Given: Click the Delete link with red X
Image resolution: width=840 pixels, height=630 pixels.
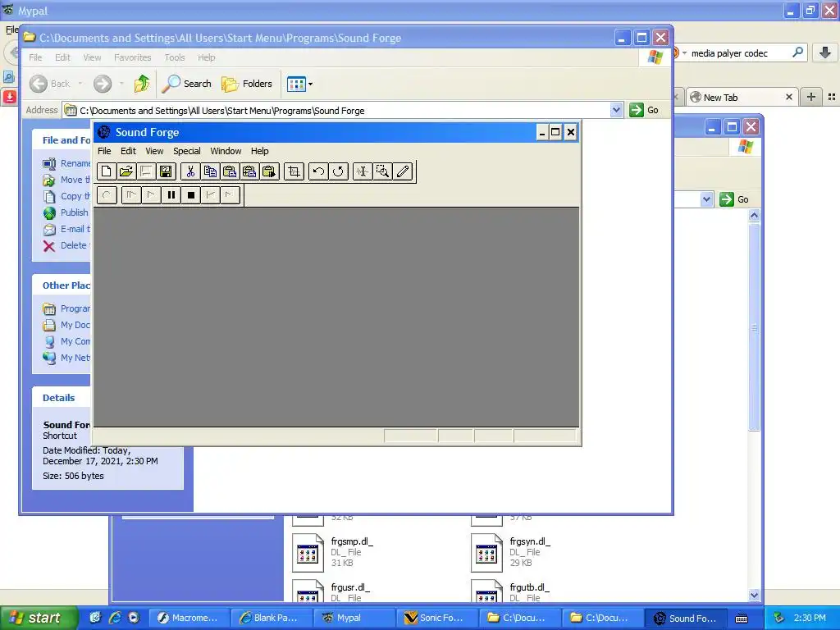Looking at the screenshot, I should 65,245.
